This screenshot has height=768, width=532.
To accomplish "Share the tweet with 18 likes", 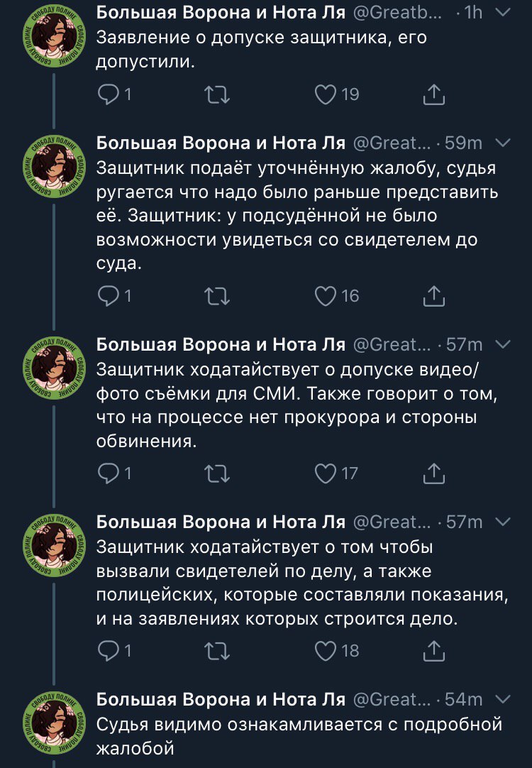I will point(433,649).
